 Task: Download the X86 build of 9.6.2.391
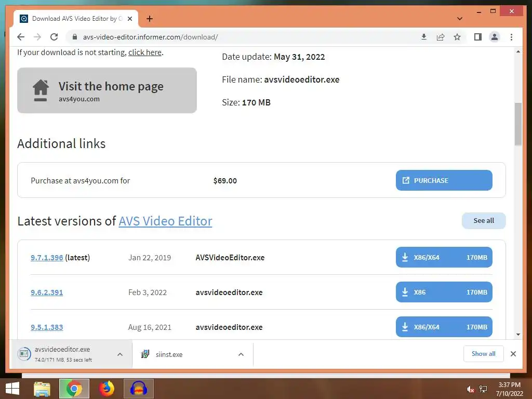click(444, 292)
